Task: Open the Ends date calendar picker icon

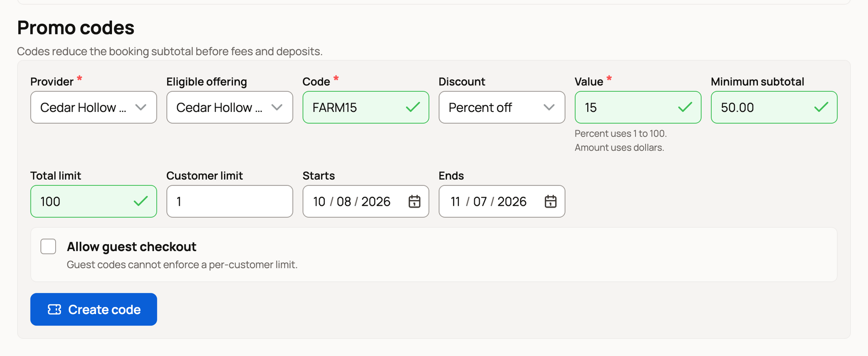Action: 551,201
